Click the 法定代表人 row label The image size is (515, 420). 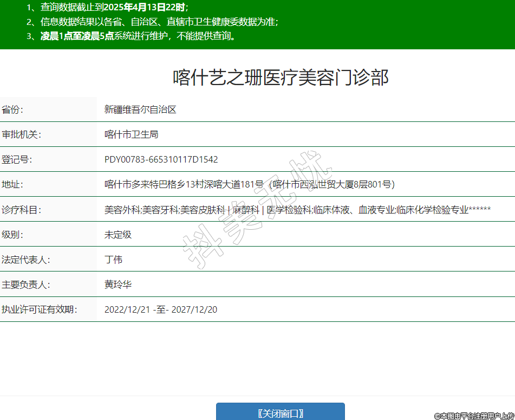point(26,260)
